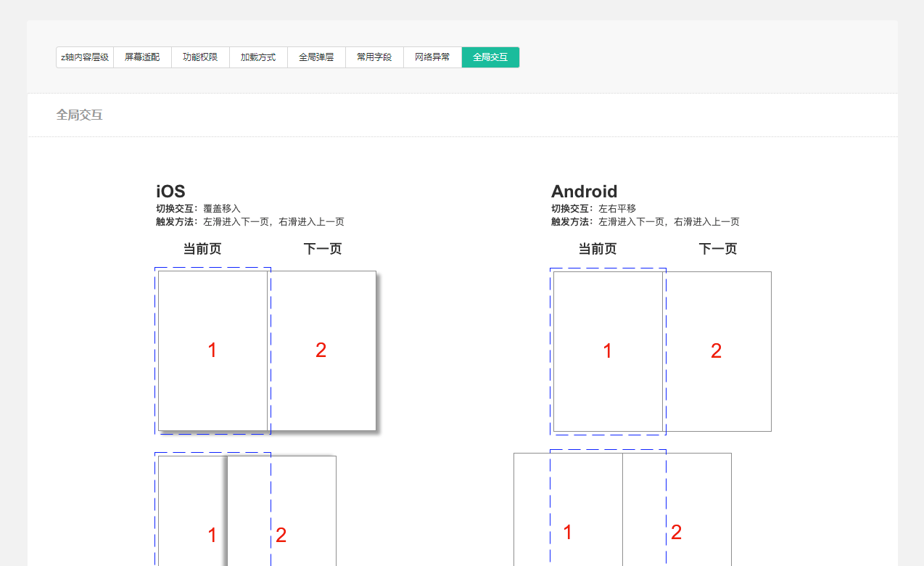Select the active 全局交互 tab
This screenshot has width=924, height=566.
click(490, 57)
